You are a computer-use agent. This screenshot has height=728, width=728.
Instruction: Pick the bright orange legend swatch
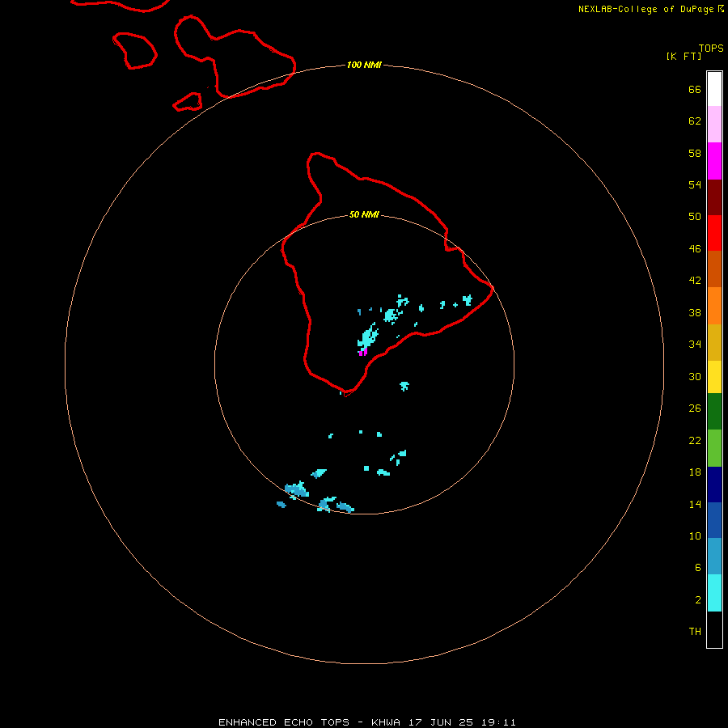click(714, 306)
